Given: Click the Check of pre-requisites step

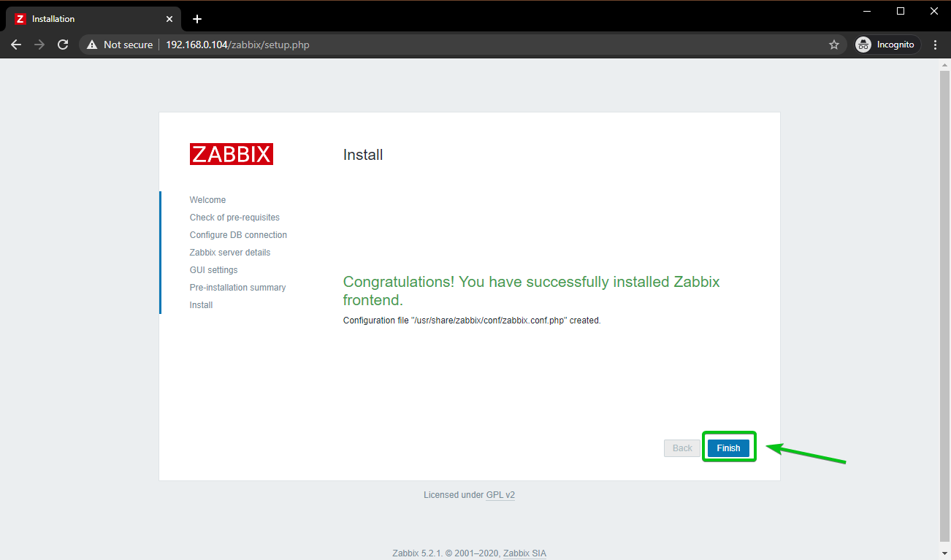Looking at the screenshot, I should click(234, 218).
